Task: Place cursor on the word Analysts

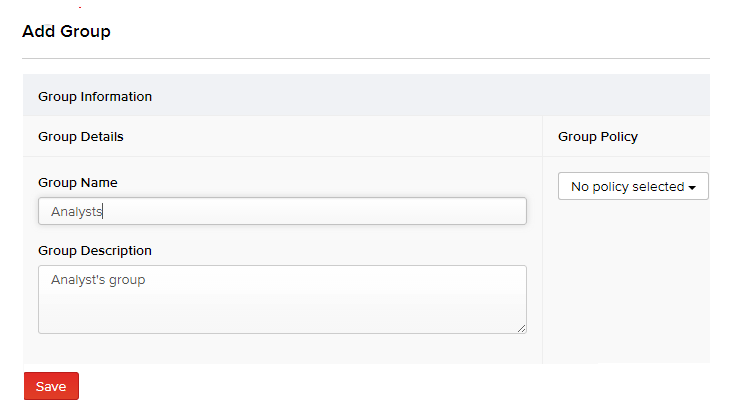Action: 77,212
